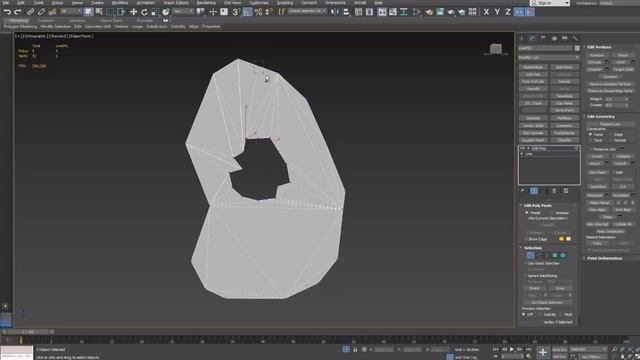Switch to the Object Paint ribbon tab
The image size is (640, 360).
(x=111, y=20)
